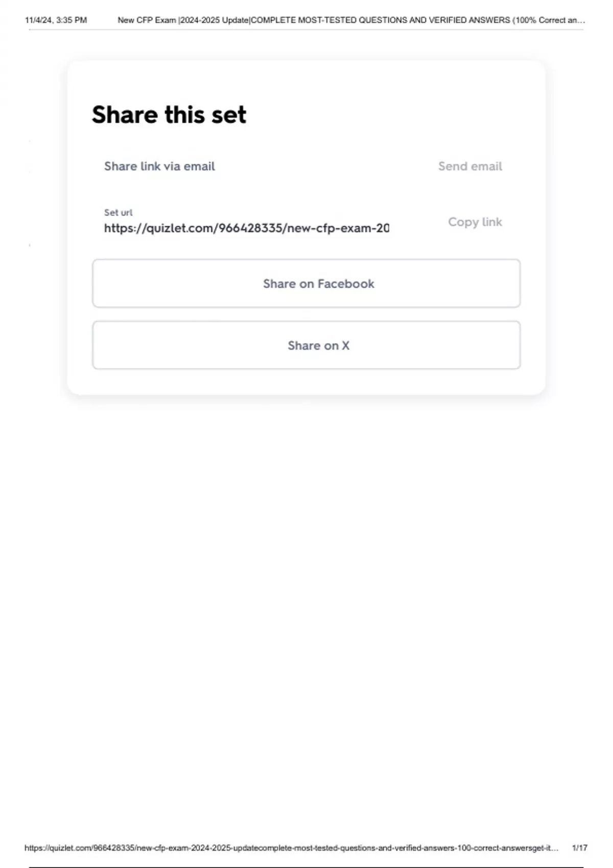
Task: Click the horizontal rule under the page header
Action: [x=306, y=30]
